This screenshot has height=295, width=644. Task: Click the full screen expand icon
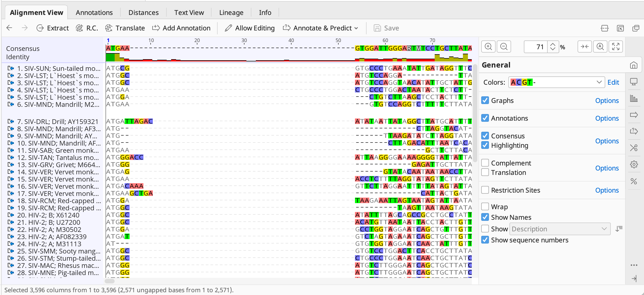point(615,47)
